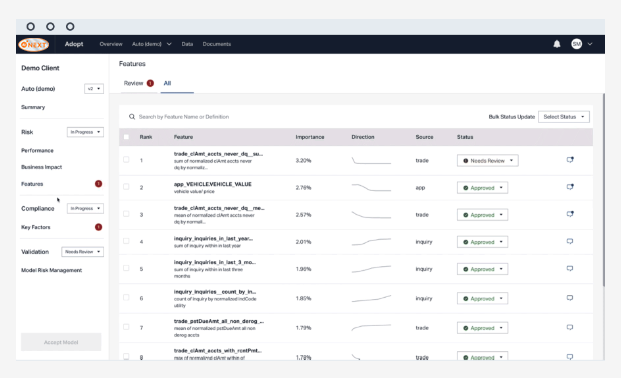Click direction sparkline for rank 2
This screenshot has height=378, width=621.
coord(371,187)
